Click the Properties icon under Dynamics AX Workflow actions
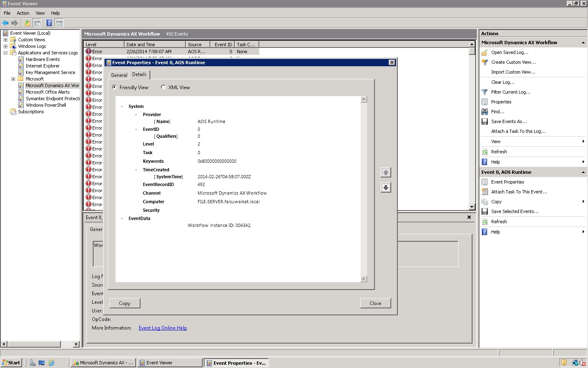This screenshot has width=588, height=368. (x=485, y=102)
